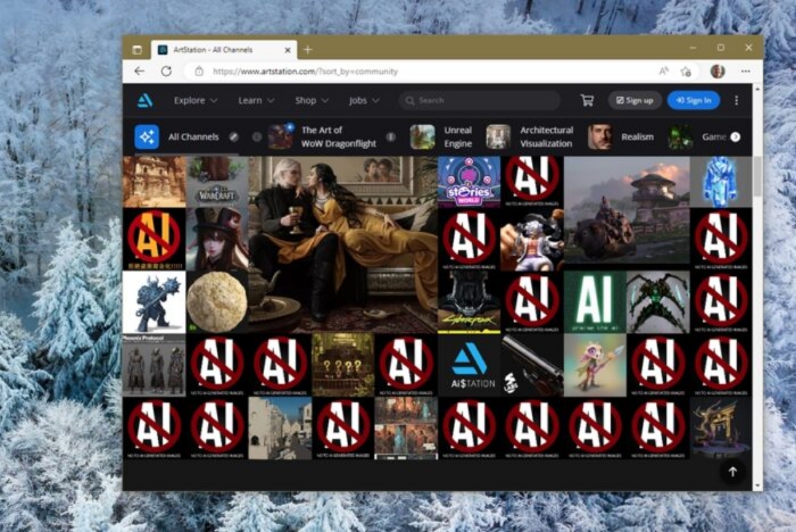796x532 pixels.
Task: Open the shopping cart
Action: [587, 100]
